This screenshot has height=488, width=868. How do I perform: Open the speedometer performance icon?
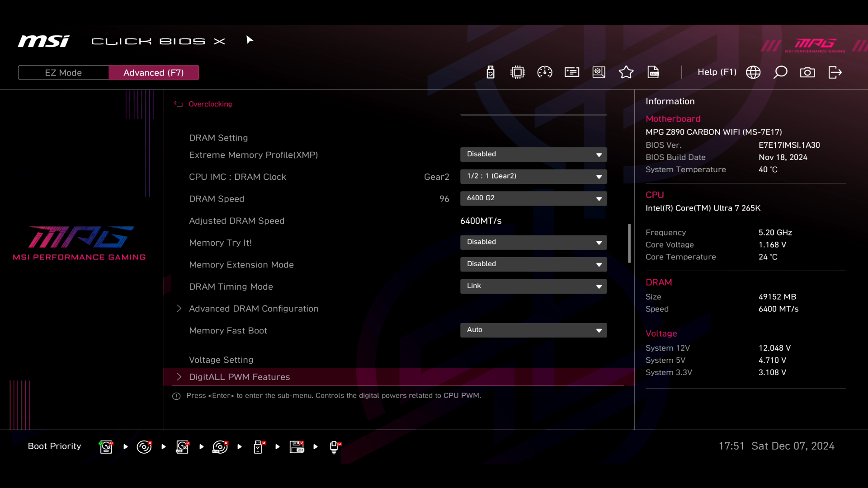coord(545,72)
